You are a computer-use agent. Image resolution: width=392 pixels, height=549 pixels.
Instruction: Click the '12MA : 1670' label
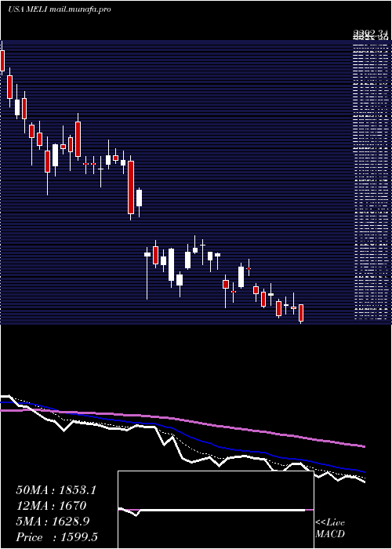click(51, 506)
